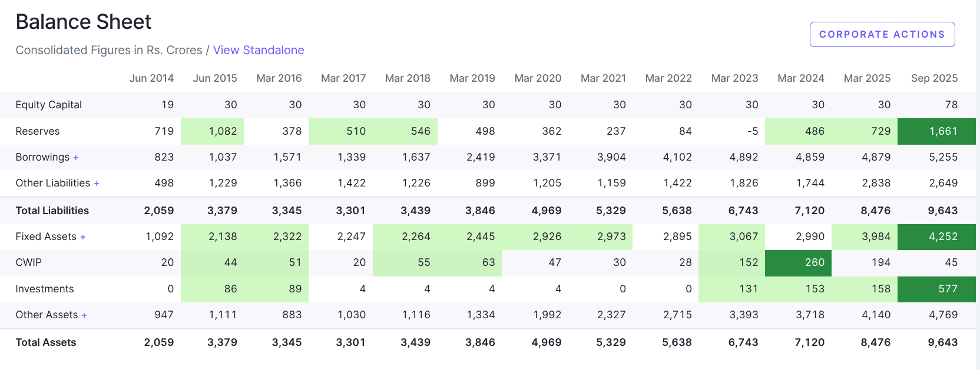The height and width of the screenshot is (370, 980).
Task: Click the Sep 2025 column header
Action: (x=933, y=78)
